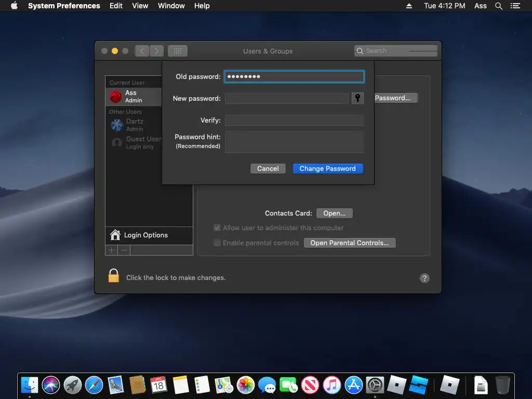Open the Ass user menu in menu bar
This screenshot has width=532, height=399.
click(481, 6)
